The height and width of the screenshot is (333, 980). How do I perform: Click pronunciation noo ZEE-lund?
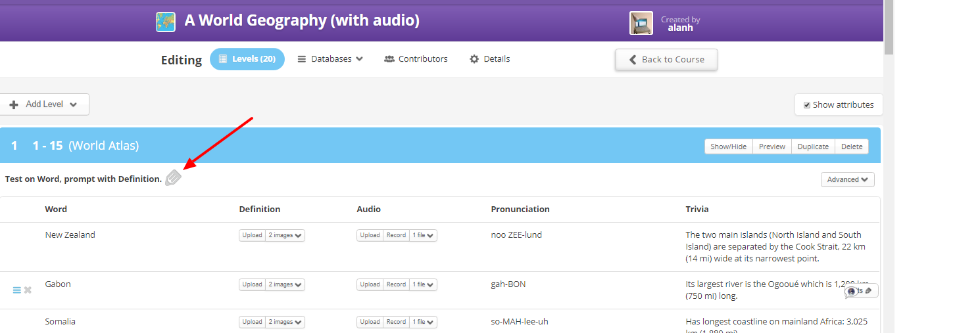coord(516,234)
